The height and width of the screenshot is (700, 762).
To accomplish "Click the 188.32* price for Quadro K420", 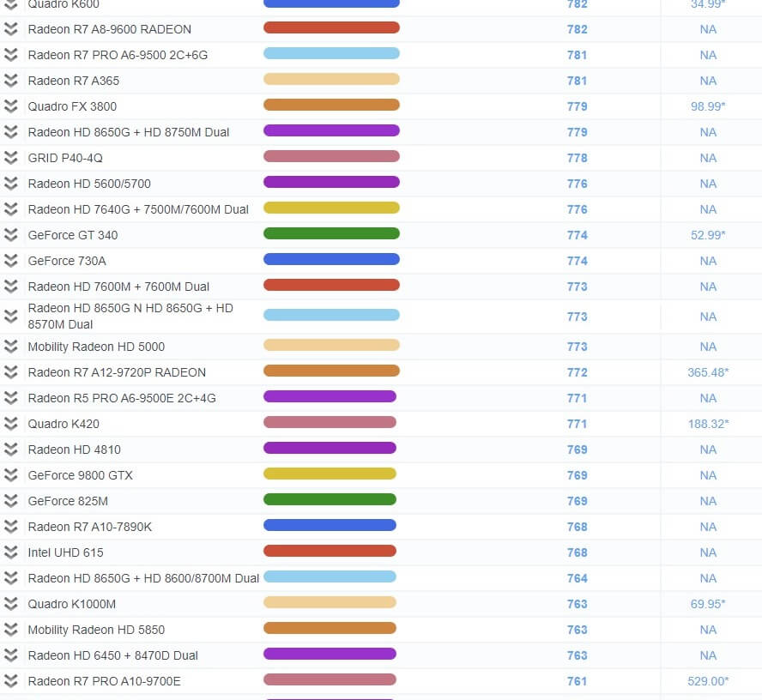I will (708, 424).
